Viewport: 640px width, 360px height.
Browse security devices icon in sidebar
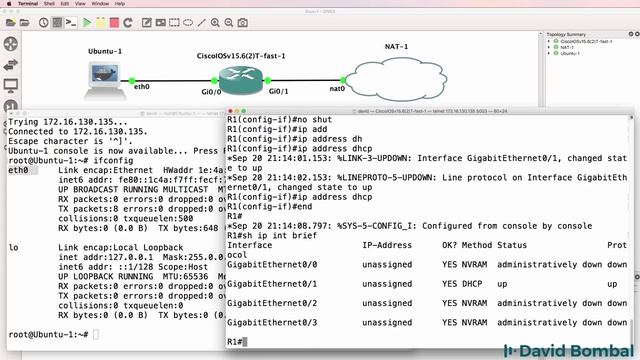pos(11,105)
